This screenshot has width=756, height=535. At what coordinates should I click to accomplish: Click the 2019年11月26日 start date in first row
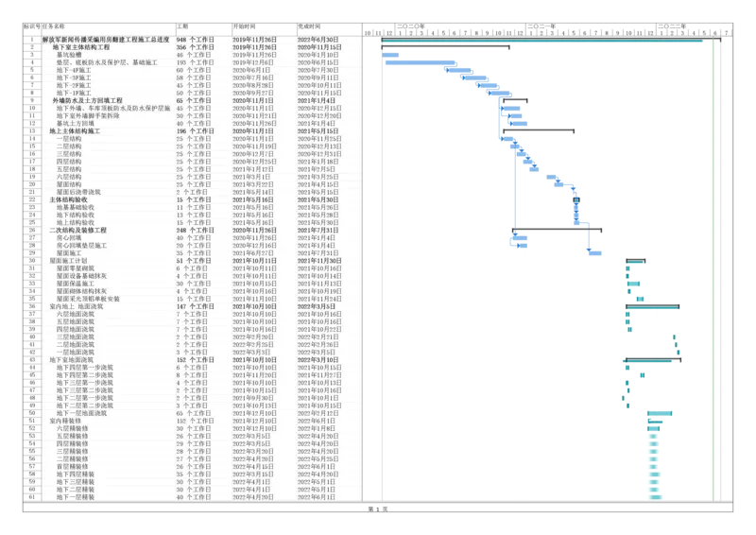tap(253, 39)
